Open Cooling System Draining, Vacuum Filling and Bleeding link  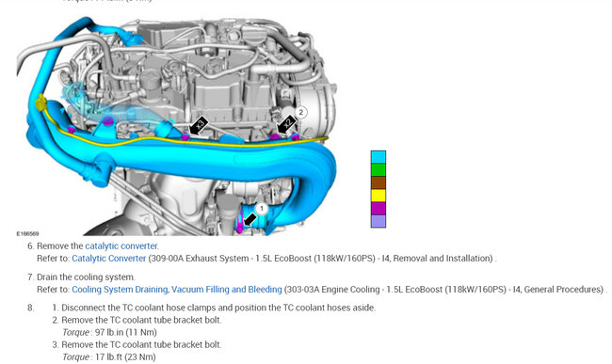177,290
